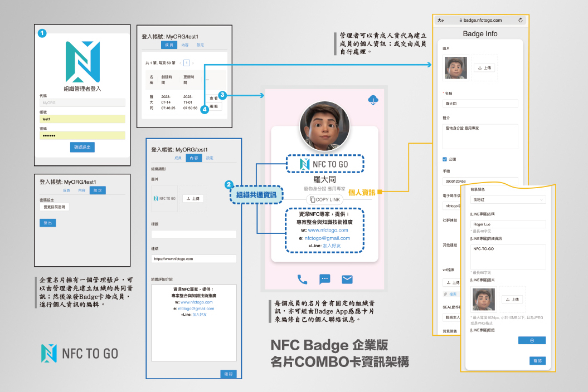Image resolution: width=588 pixels, height=392 pixels.
Task: Tap the email envelope icon on the badge card
Action: point(347,279)
